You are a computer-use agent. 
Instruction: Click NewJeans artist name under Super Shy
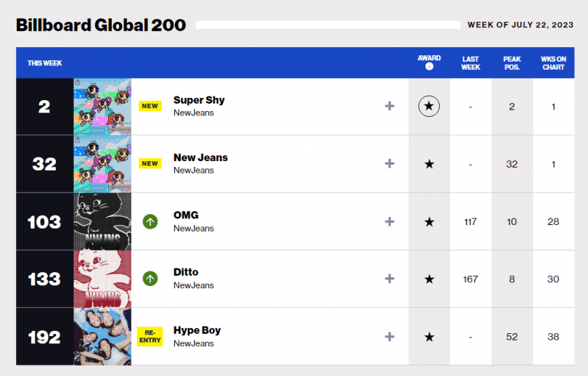194,113
